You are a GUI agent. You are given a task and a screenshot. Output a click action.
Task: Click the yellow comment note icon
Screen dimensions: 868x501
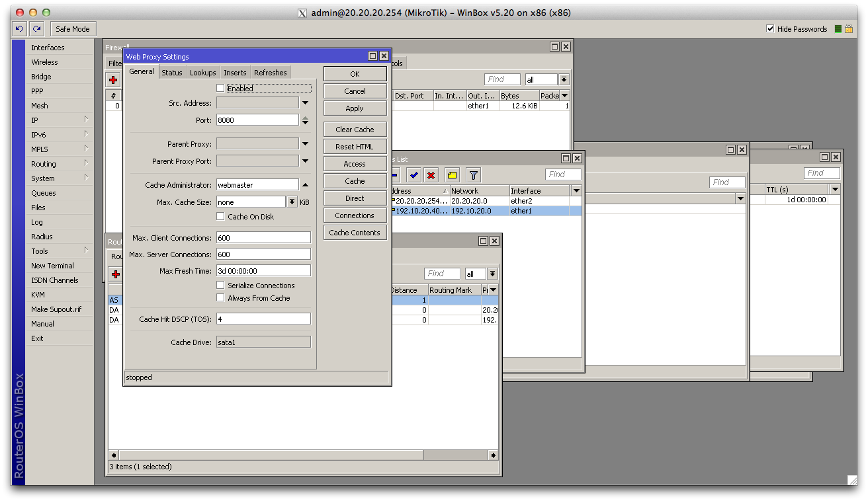coord(452,175)
